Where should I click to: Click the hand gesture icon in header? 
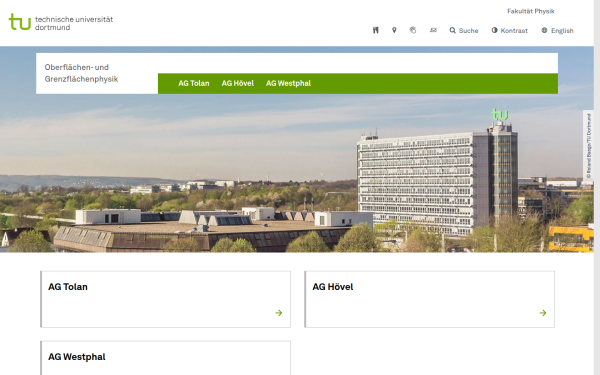click(x=413, y=30)
